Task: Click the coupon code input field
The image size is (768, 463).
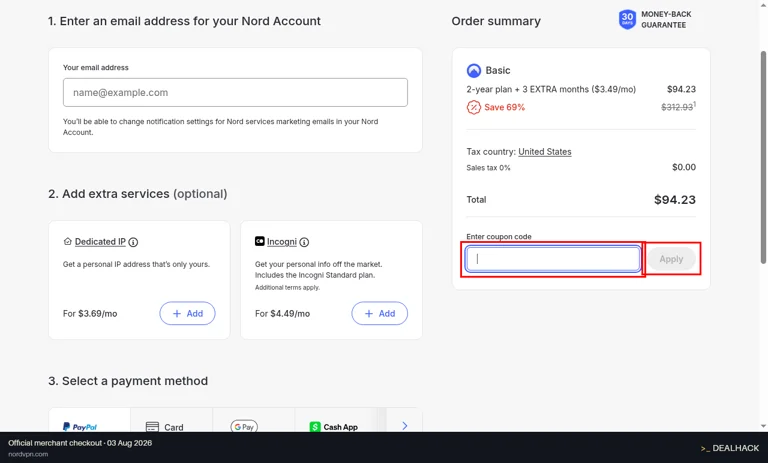Action: [x=553, y=259]
